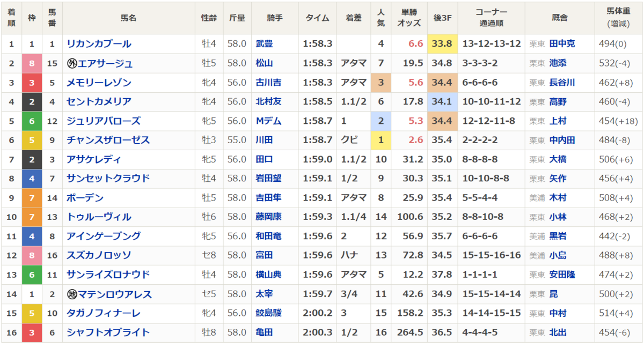Select trainer link 田中克

(562, 44)
